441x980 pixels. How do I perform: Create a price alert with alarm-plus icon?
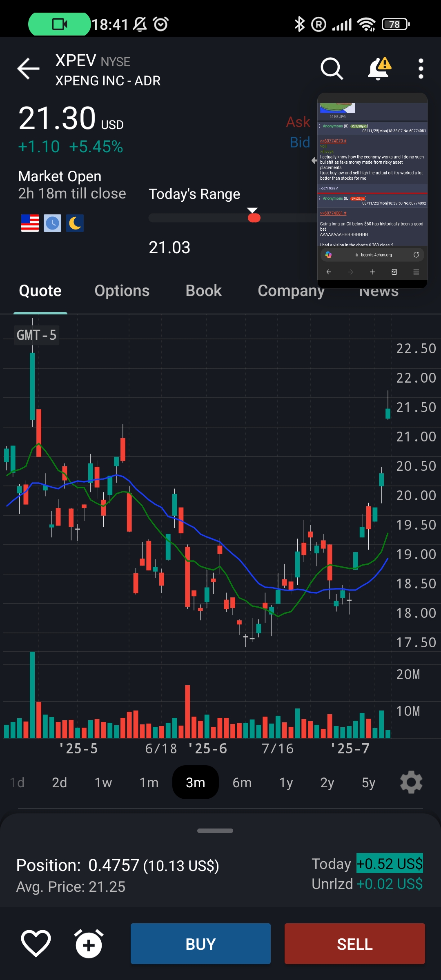[x=89, y=944]
